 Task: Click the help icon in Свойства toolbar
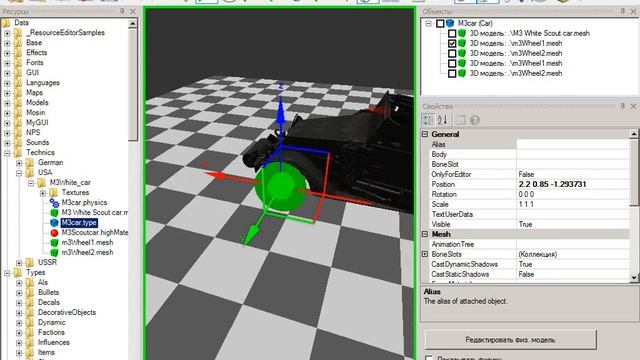pyautogui.click(x=474, y=120)
